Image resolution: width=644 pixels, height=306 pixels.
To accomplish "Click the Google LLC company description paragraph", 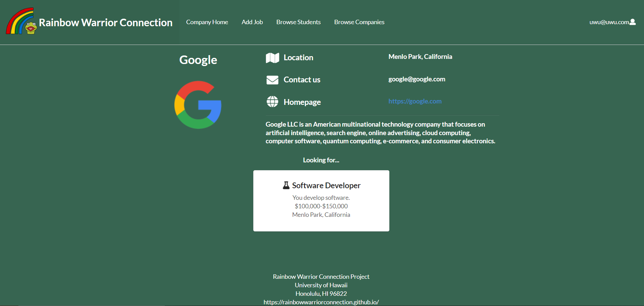I will pos(381,133).
